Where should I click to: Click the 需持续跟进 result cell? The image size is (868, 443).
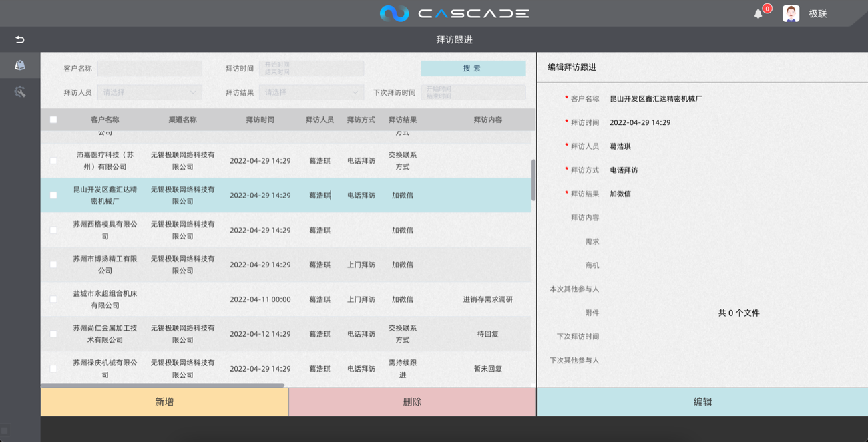(402, 369)
